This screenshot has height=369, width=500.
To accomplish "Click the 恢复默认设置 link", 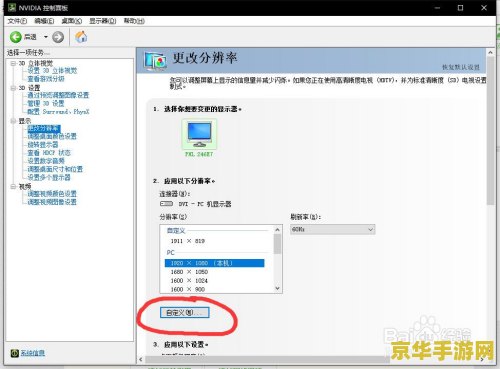I will point(461,67).
